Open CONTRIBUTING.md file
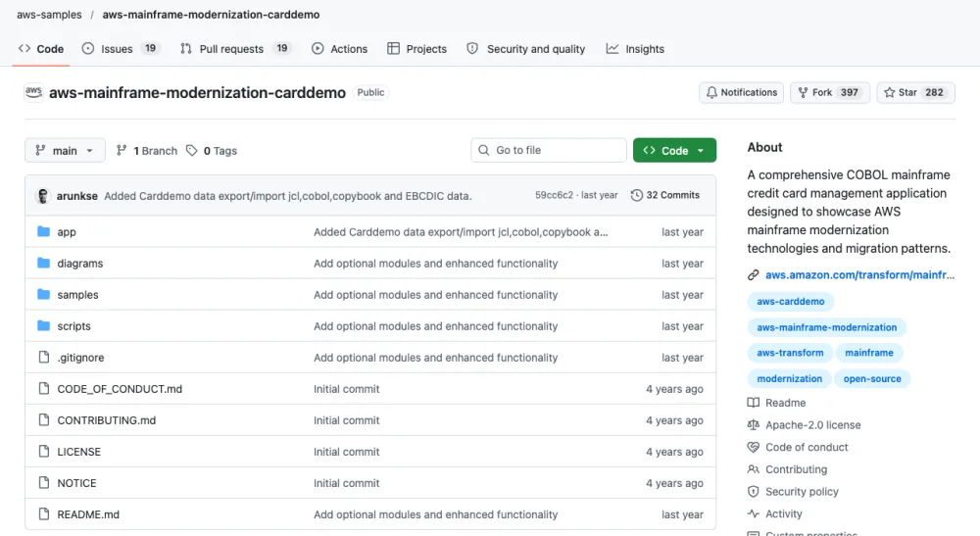The height and width of the screenshot is (536, 980). (x=106, y=419)
